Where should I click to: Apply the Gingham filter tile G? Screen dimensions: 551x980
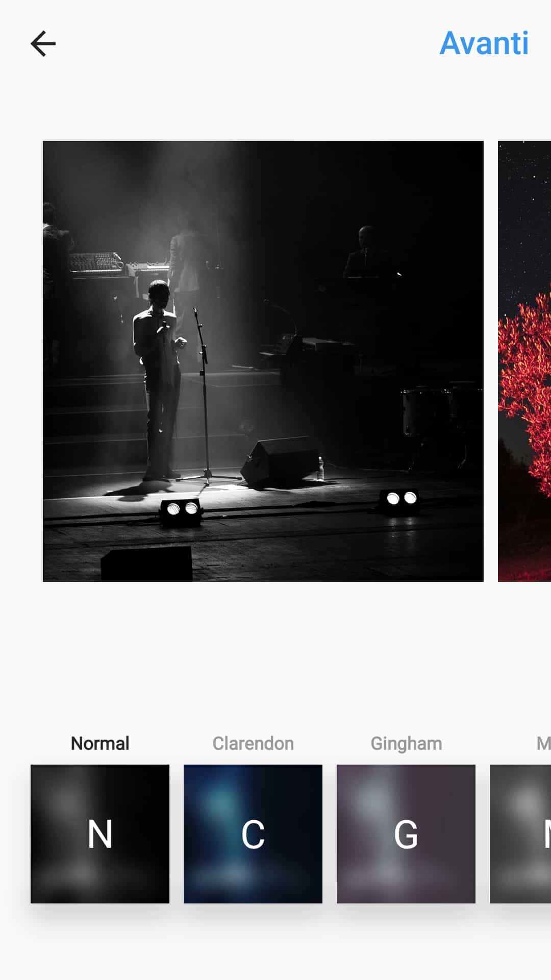(x=406, y=834)
